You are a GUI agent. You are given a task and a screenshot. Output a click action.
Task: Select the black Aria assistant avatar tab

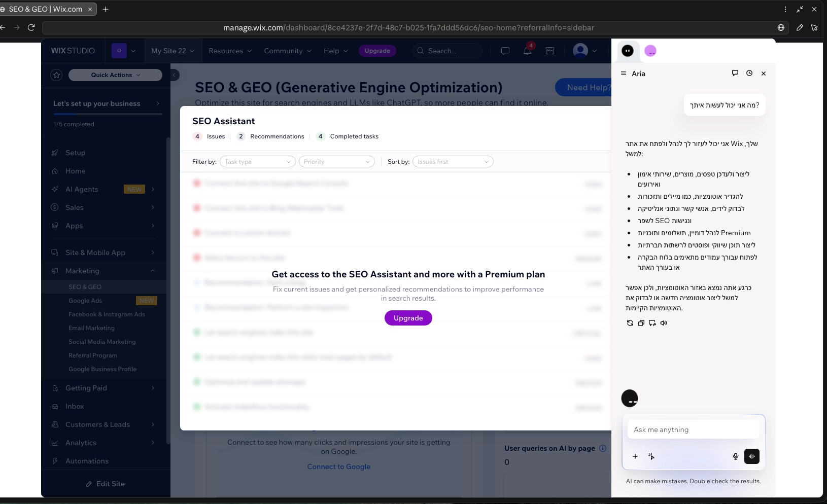(x=628, y=51)
